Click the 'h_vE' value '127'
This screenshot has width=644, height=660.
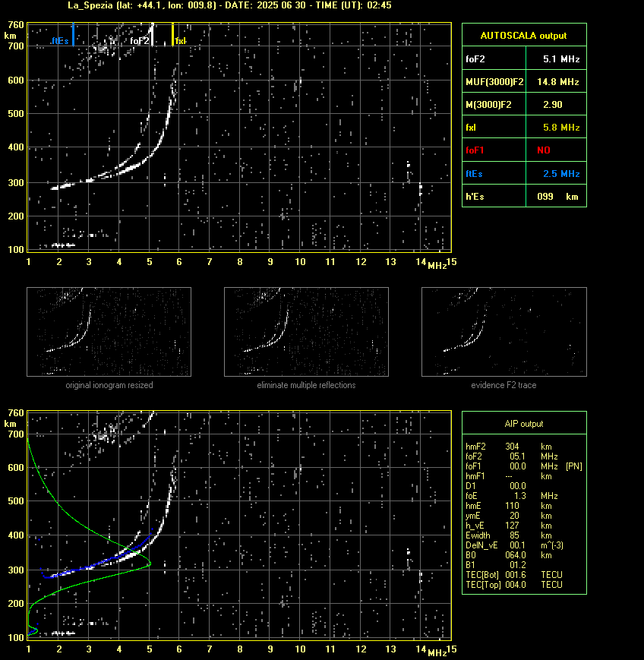513,526
